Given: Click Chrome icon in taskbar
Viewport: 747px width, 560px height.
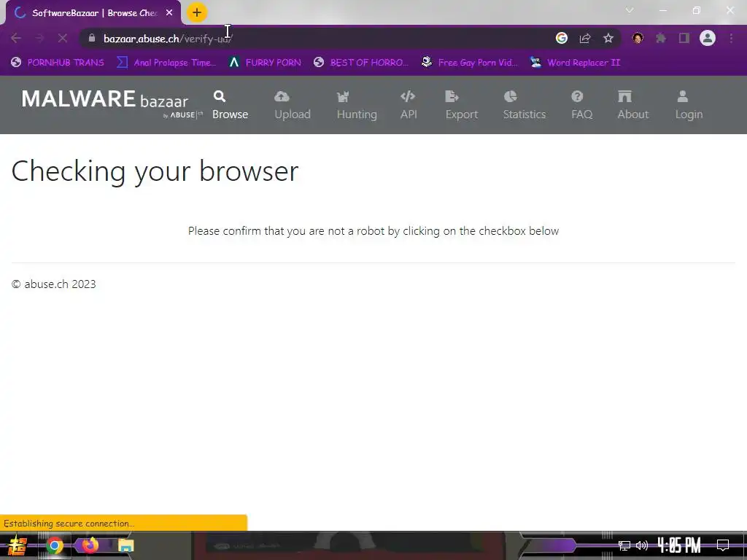Looking at the screenshot, I should [54, 545].
